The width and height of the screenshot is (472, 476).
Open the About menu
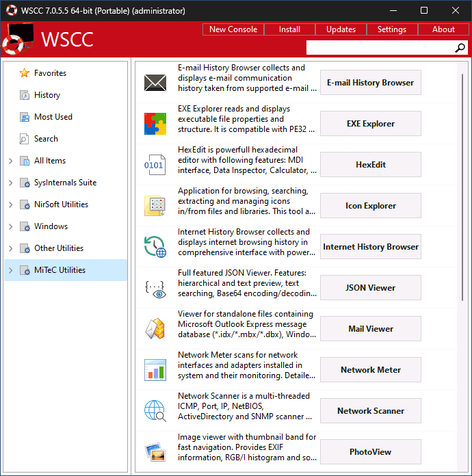coord(443,29)
